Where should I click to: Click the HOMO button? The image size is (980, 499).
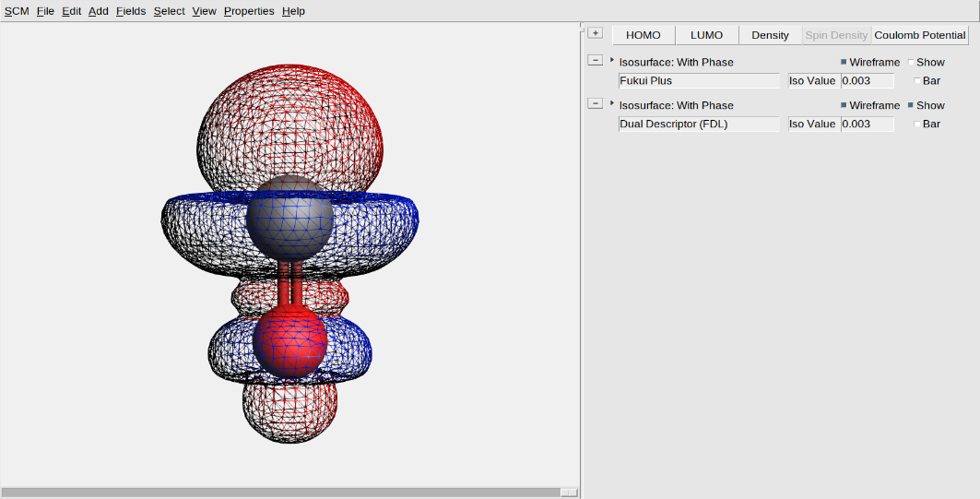coord(643,35)
